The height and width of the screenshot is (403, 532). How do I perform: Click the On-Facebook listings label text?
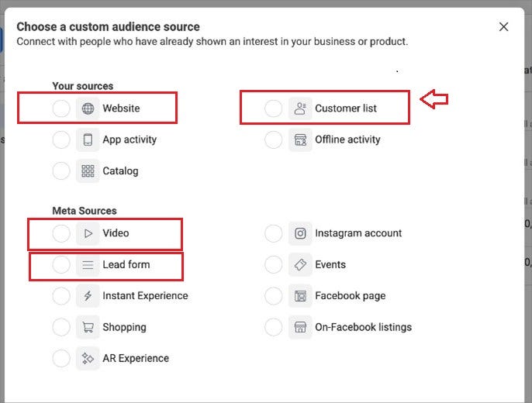pos(364,327)
